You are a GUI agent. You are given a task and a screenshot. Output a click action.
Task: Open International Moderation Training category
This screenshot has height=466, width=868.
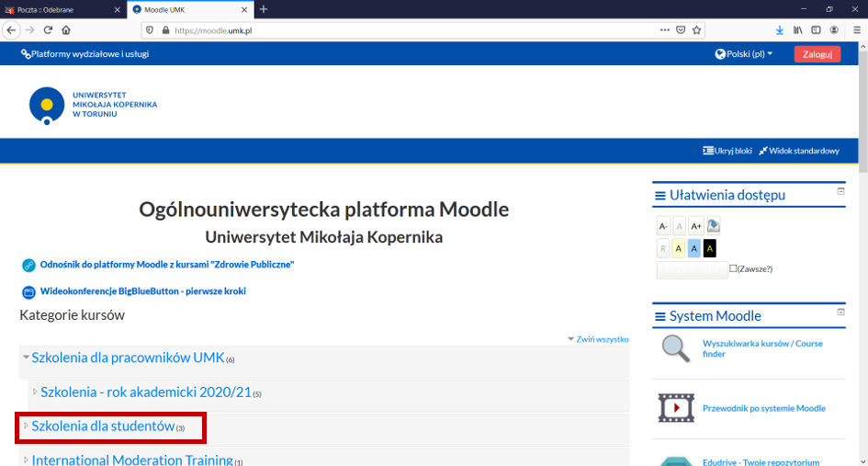[132, 460]
